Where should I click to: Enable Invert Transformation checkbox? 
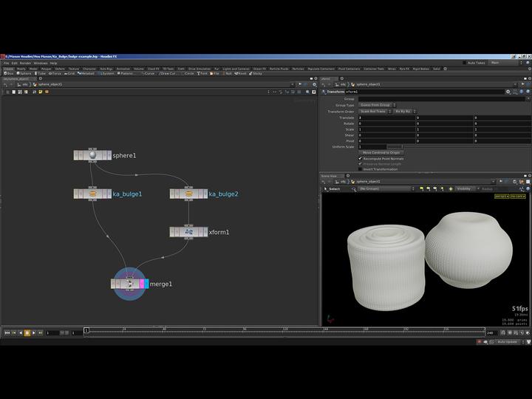coord(361,169)
